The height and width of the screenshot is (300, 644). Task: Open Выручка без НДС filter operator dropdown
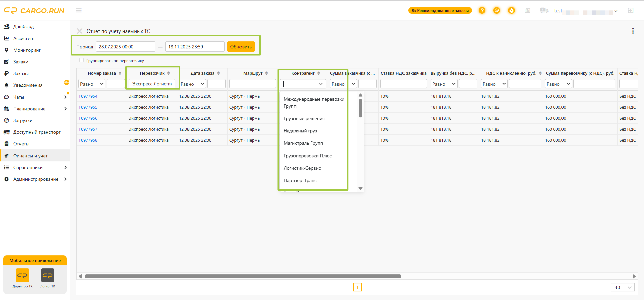pos(444,84)
